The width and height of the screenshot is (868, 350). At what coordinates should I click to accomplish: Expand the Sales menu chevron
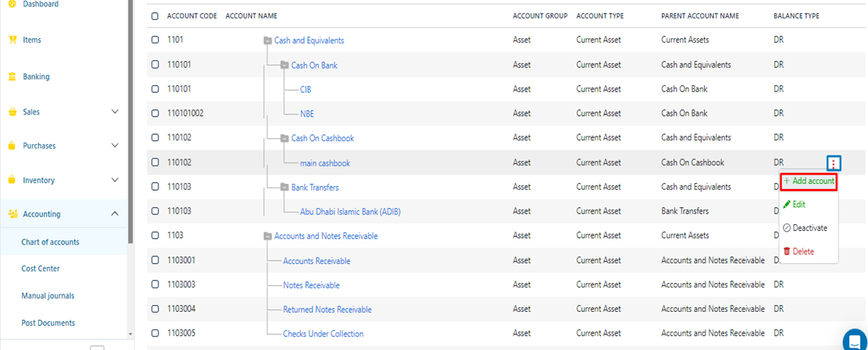[115, 112]
